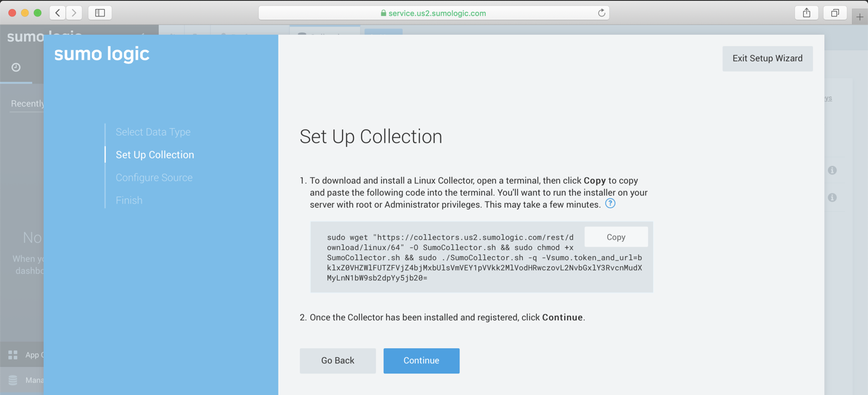This screenshot has width=868, height=395.
Task: Click the lock icon in address bar
Action: click(x=383, y=13)
